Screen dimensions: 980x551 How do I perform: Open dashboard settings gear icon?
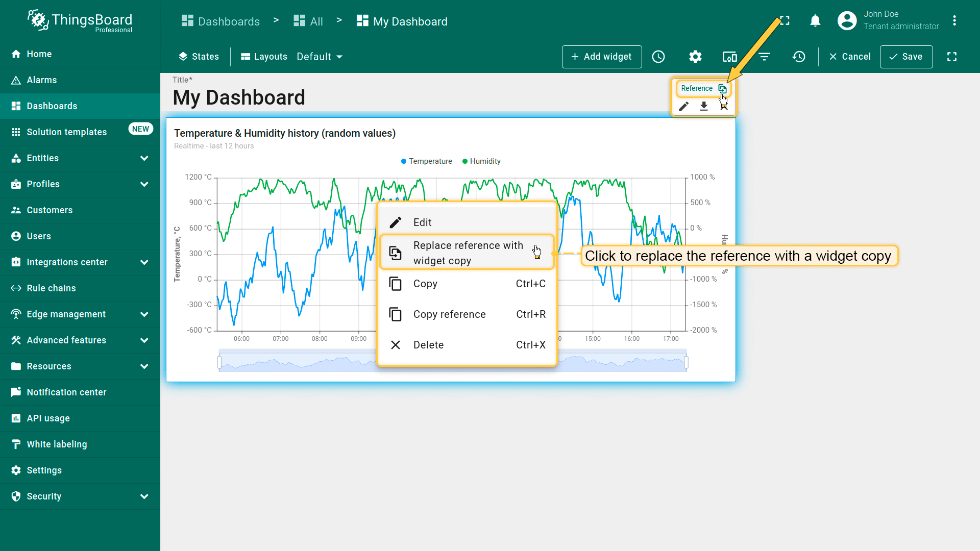(695, 57)
